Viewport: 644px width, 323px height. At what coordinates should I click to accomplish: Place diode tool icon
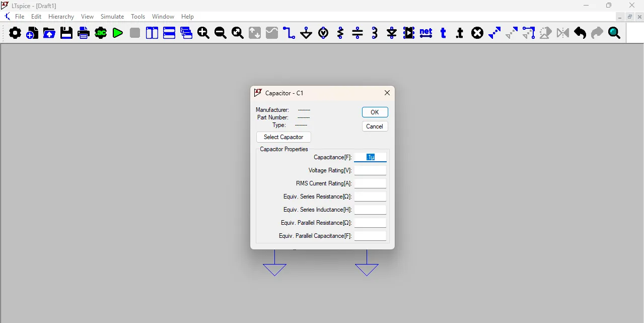point(392,33)
